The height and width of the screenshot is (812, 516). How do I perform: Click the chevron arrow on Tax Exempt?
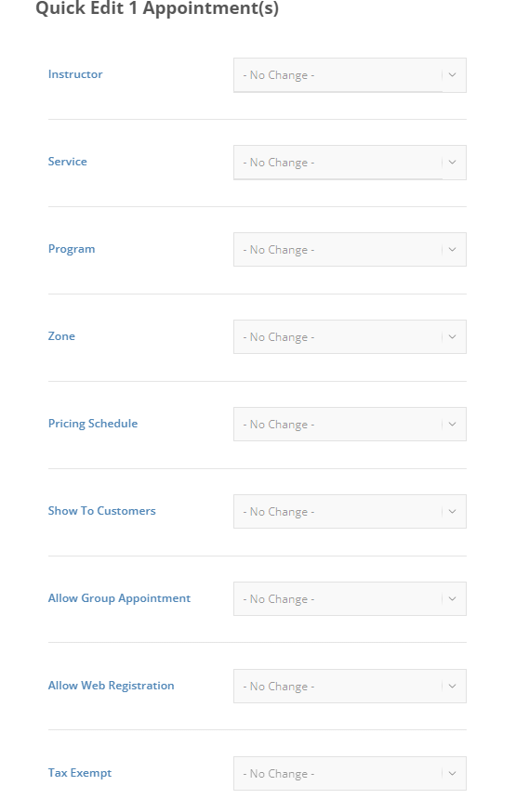(452, 773)
